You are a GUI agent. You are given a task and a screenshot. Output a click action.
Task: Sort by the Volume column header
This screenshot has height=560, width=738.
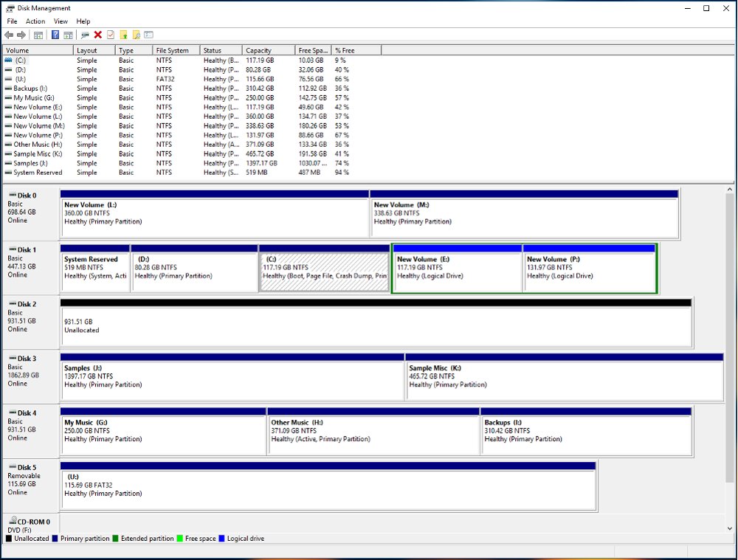(x=38, y=50)
